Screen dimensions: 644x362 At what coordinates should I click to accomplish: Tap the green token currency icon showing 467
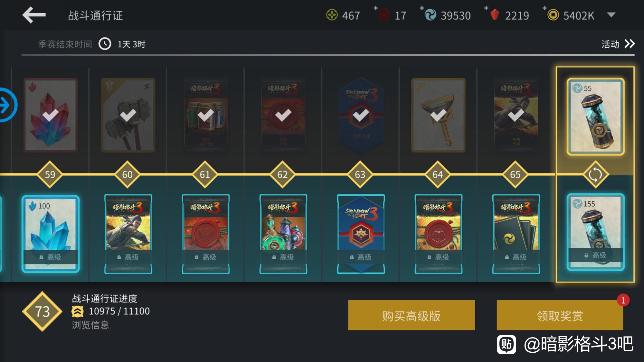click(x=332, y=15)
